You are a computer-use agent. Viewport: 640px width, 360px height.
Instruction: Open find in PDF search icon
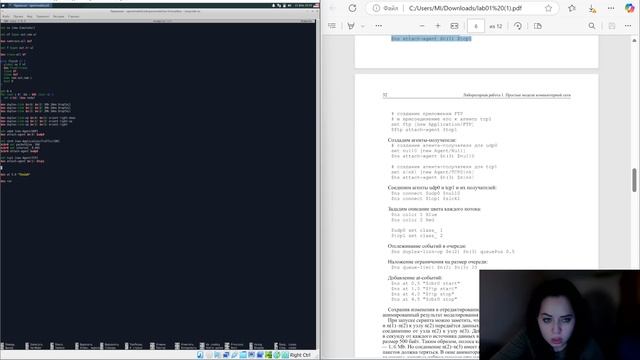[592, 26]
